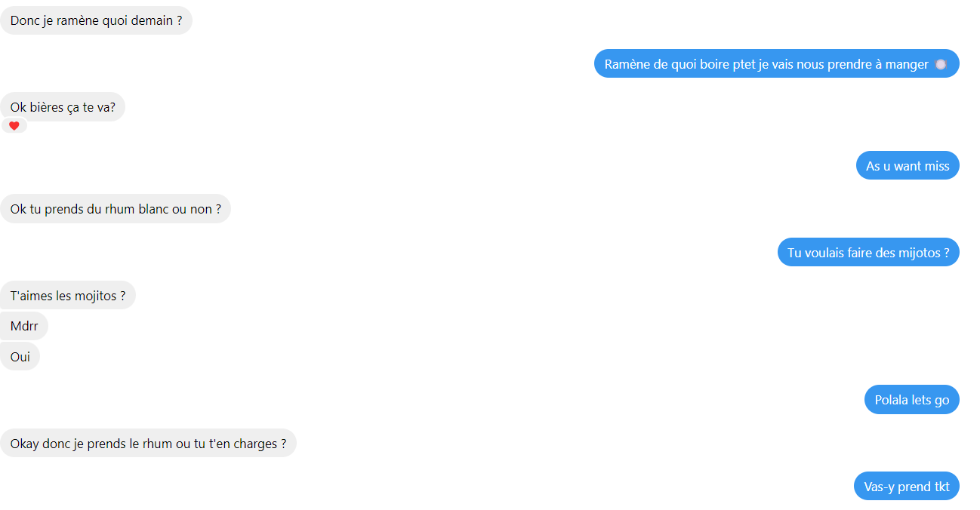Select the 'Donc je ramène quoi demain ?' message

96,20
